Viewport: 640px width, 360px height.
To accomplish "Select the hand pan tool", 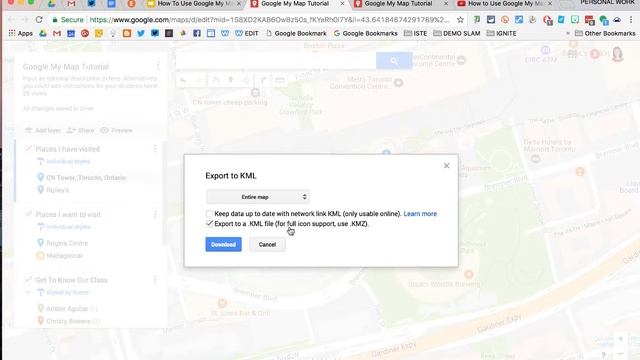I will point(216,80).
